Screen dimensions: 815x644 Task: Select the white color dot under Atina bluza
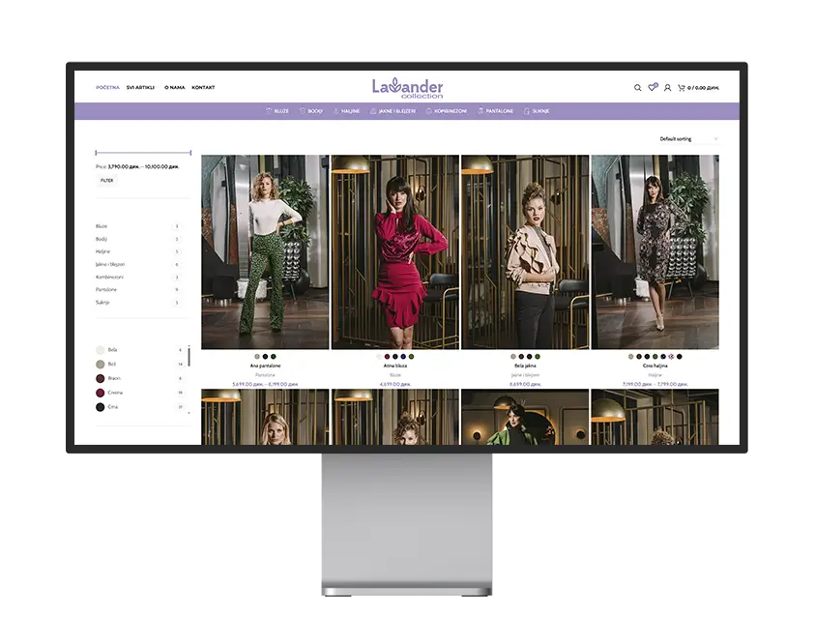(379, 357)
